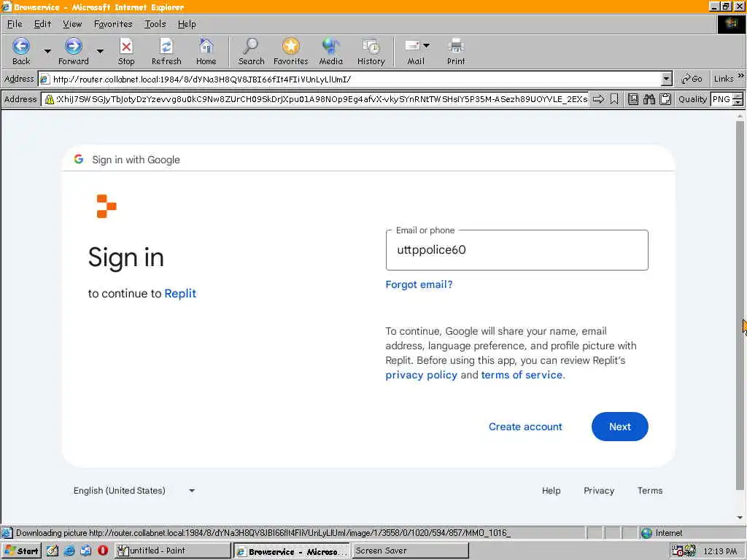Click into the Email or phone field
Image resolution: width=747 pixels, height=560 pixels.
(x=517, y=250)
